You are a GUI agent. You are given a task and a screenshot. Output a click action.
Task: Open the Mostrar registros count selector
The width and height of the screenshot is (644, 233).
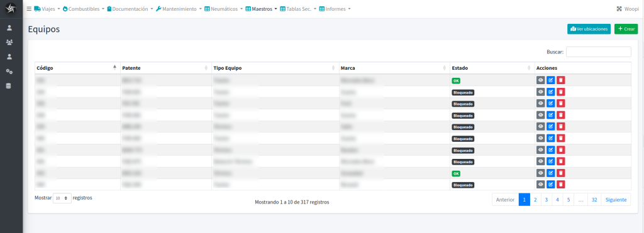(62, 198)
